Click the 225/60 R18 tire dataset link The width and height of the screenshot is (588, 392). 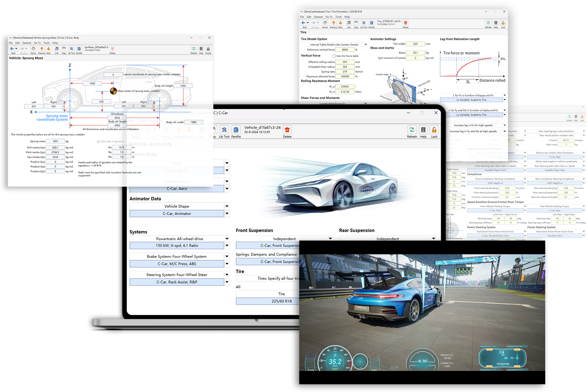coord(282,301)
